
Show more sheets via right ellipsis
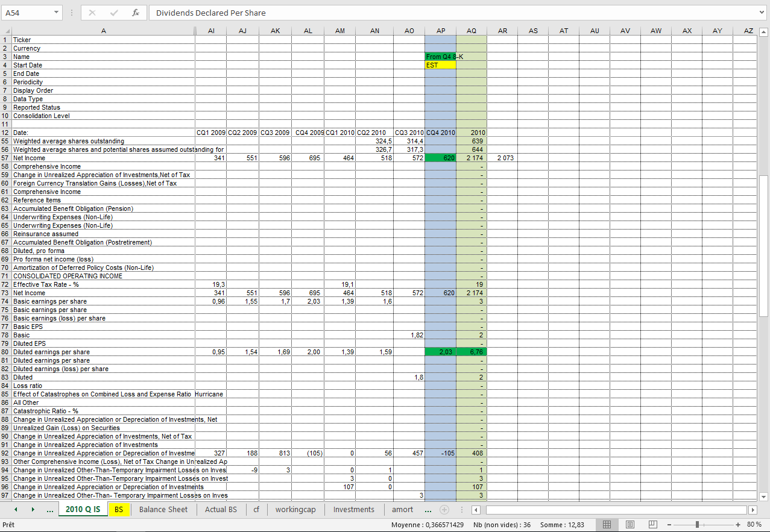pyautogui.click(x=428, y=510)
